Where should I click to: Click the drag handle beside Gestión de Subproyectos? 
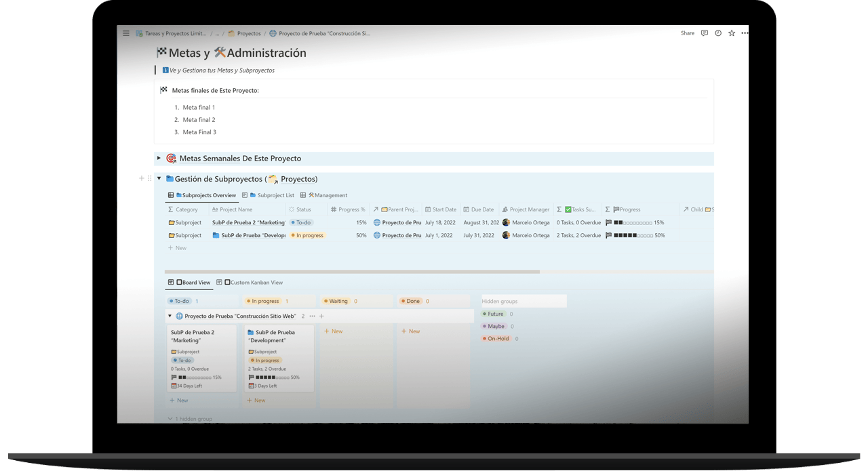(149, 179)
